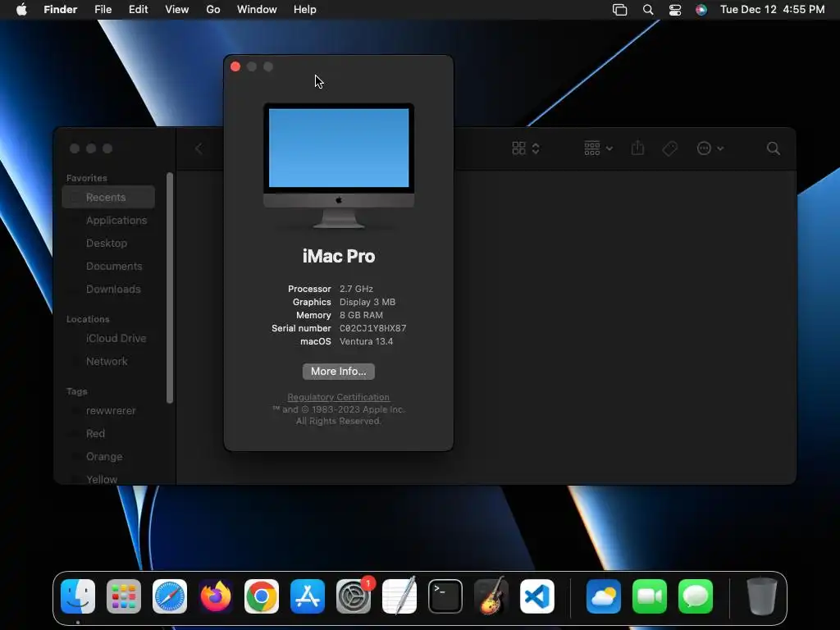
Task: Click the Stage Manager icon in menu bar
Action: click(x=620, y=10)
